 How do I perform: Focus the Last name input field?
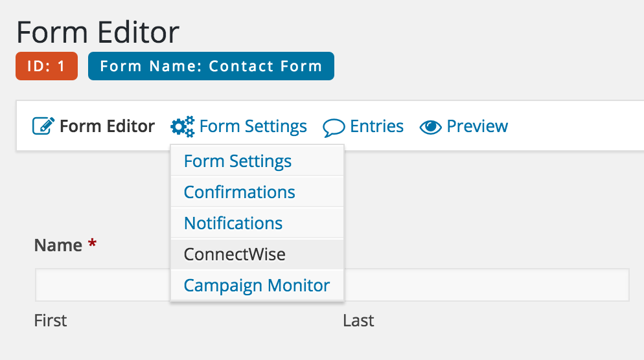coord(487,285)
